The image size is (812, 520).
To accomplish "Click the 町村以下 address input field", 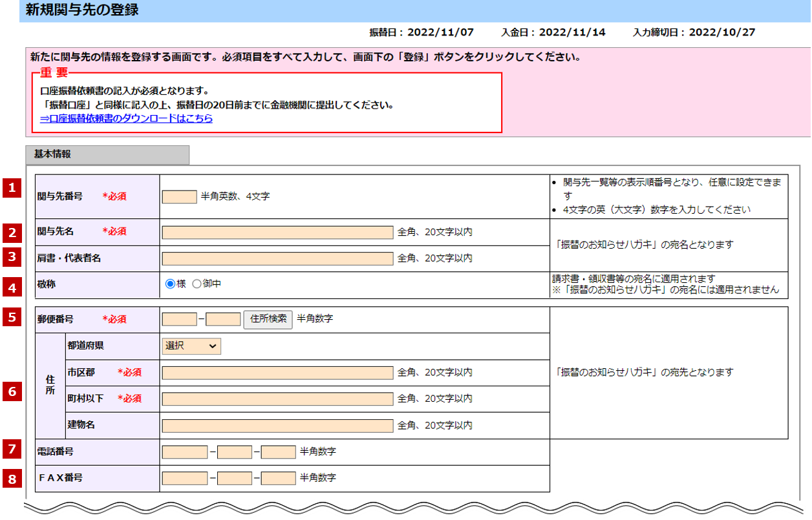I will pyautogui.click(x=277, y=399).
